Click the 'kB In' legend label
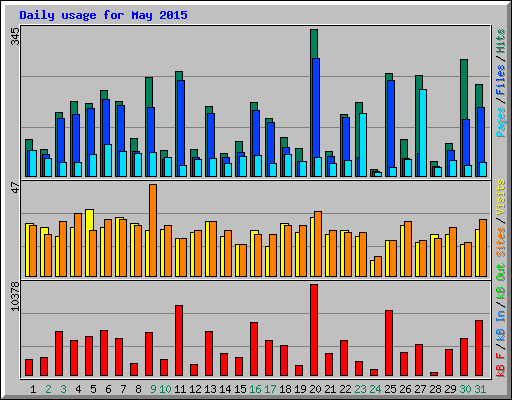 point(500,325)
